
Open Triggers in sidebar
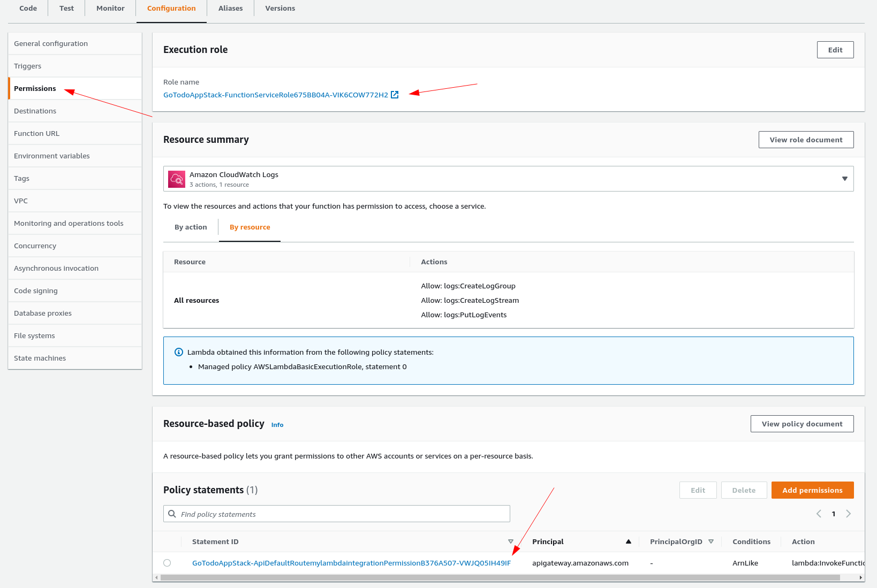tap(75, 66)
